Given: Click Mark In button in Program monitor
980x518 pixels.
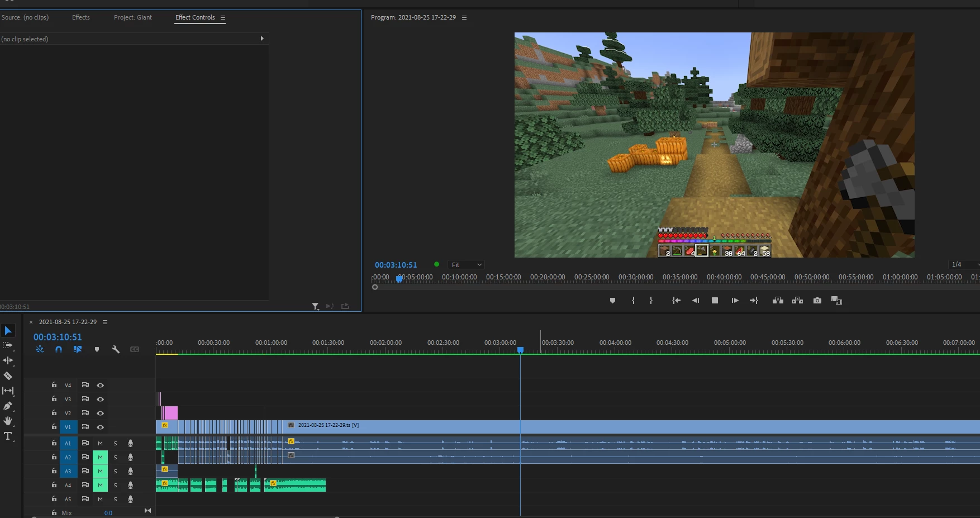Looking at the screenshot, I should [633, 301].
